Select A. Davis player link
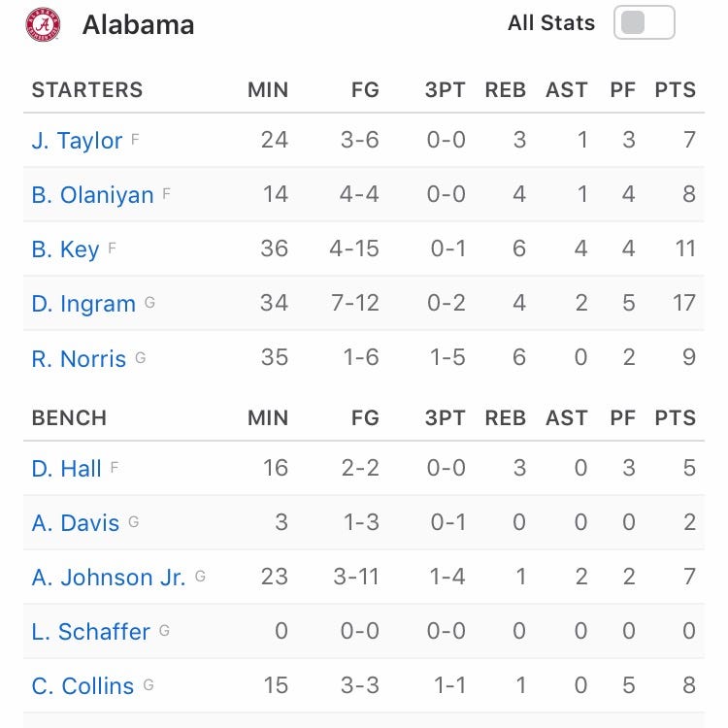 (x=76, y=522)
